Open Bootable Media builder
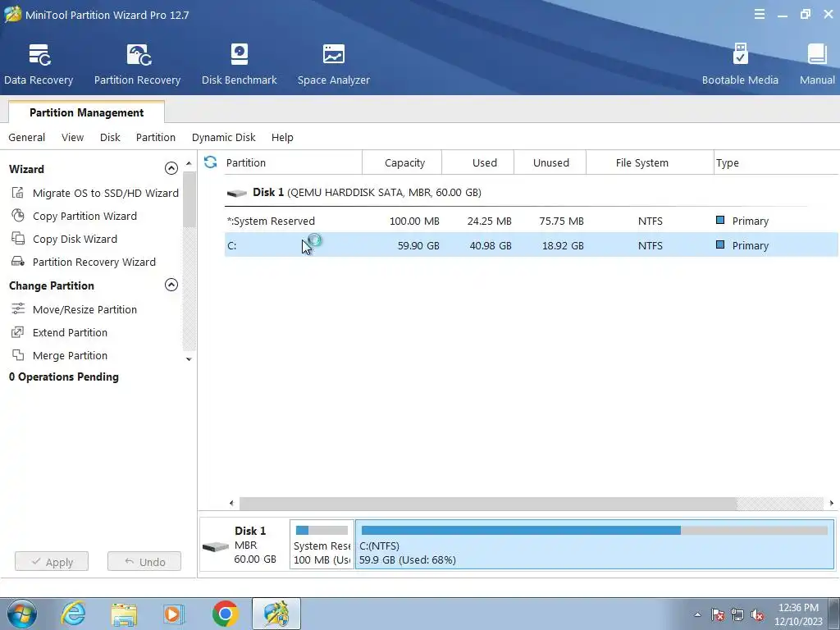The width and height of the screenshot is (840, 630). tap(740, 64)
